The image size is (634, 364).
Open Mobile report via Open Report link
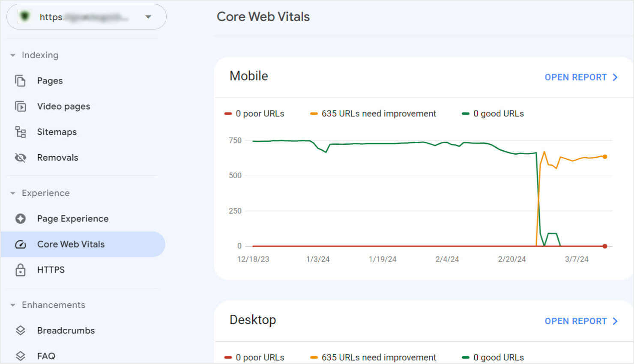click(581, 77)
